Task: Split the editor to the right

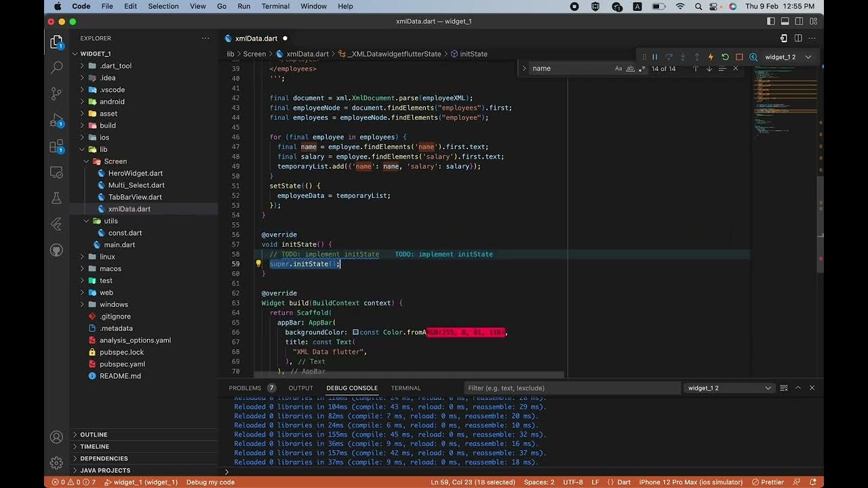Action: (x=798, y=39)
